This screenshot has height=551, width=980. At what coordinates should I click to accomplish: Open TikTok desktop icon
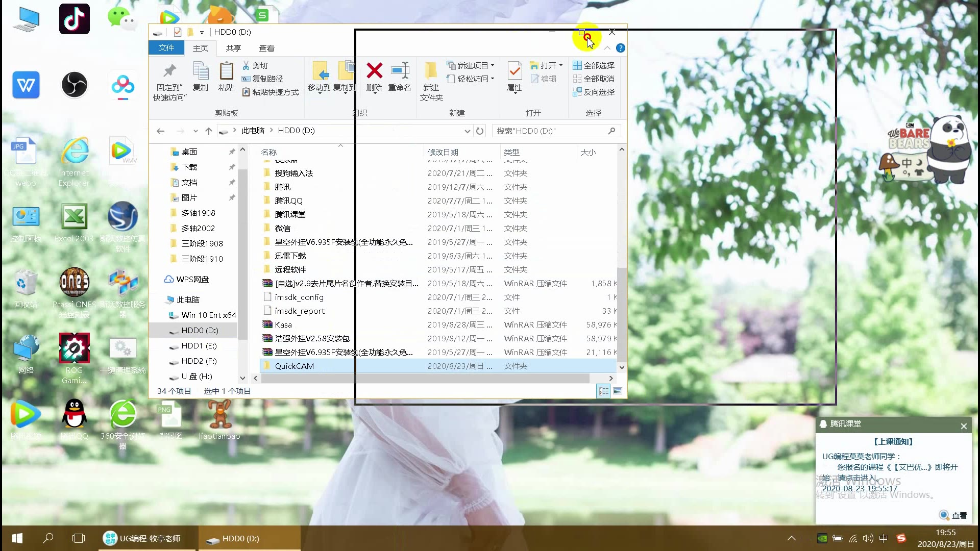tap(75, 19)
